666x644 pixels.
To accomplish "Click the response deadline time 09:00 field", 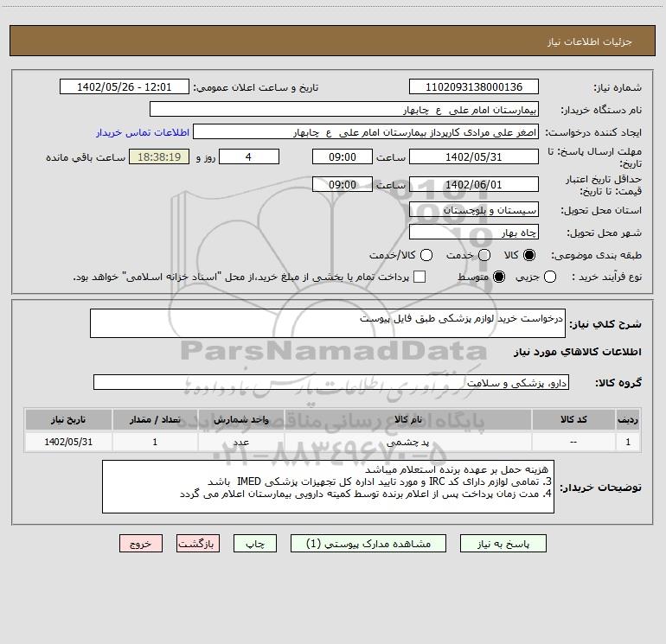I will (x=343, y=156).
